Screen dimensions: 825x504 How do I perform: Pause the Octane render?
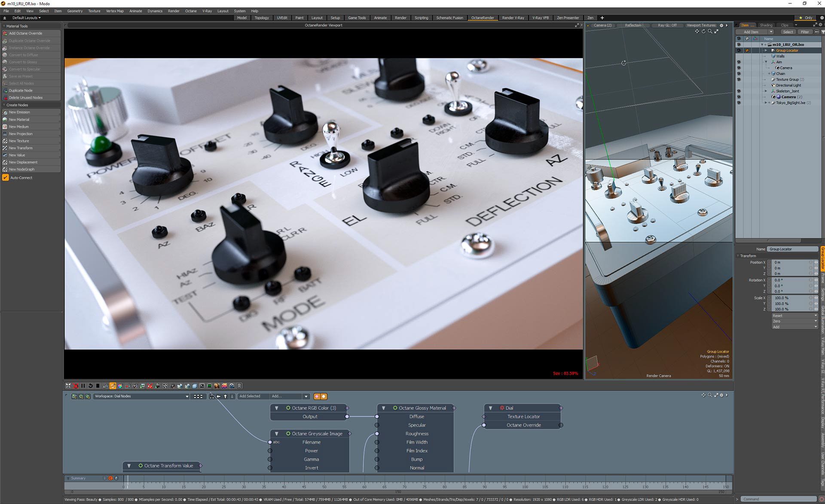pos(83,386)
